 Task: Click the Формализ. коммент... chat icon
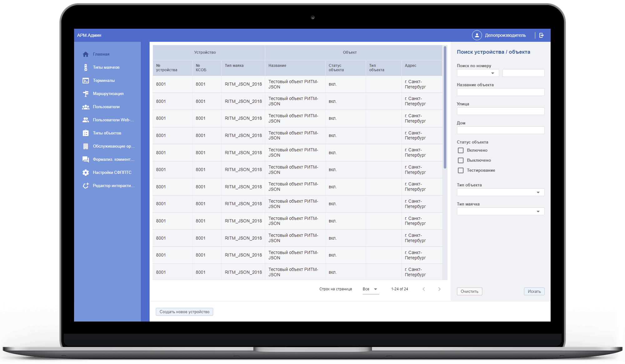tap(86, 159)
